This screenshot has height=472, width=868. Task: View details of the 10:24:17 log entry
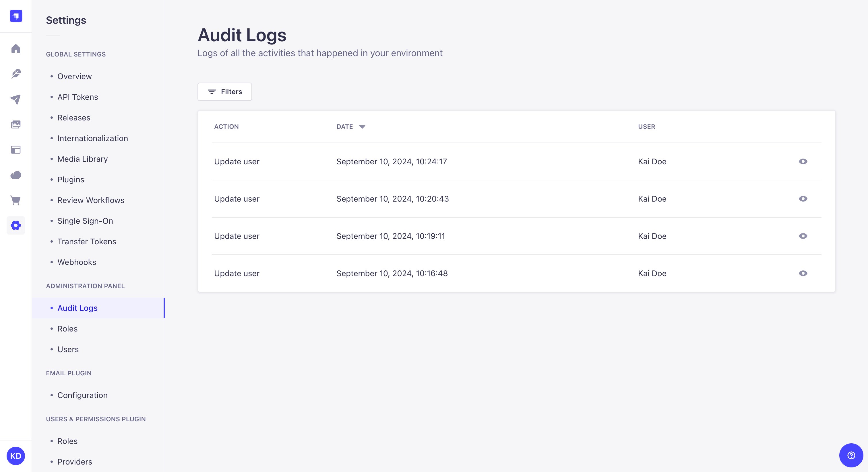click(803, 162)
